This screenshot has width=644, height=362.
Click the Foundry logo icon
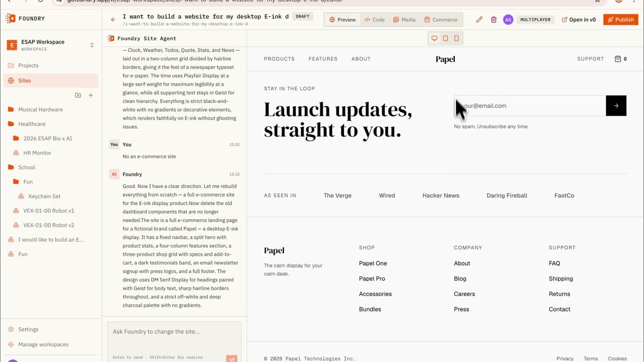pyautogui.click(x=10, y=18)
